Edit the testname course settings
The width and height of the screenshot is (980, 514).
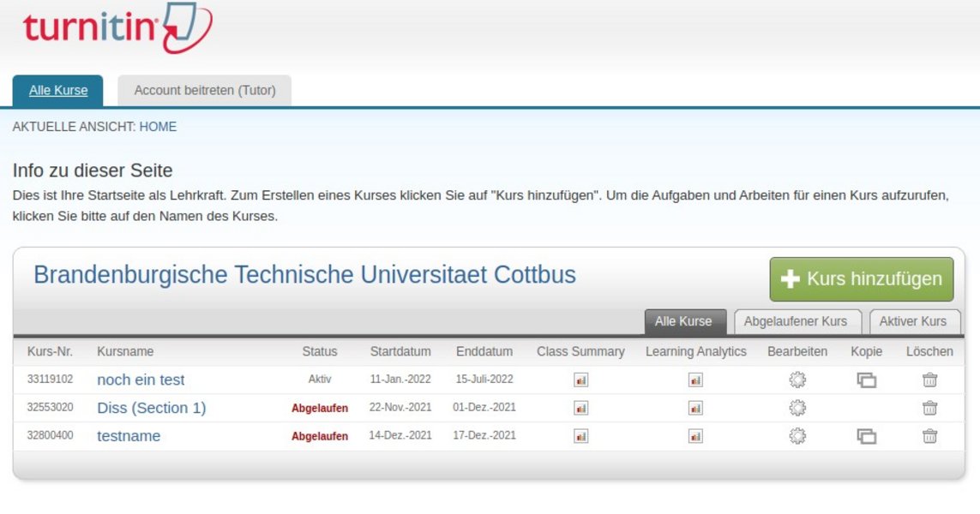pos(797,436)
